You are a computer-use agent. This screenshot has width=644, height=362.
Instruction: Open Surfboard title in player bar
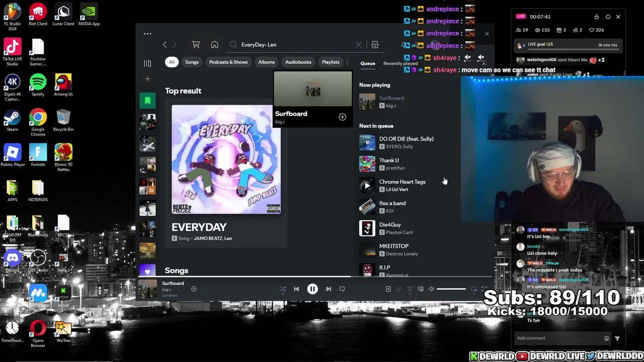(x=173, y=283)
